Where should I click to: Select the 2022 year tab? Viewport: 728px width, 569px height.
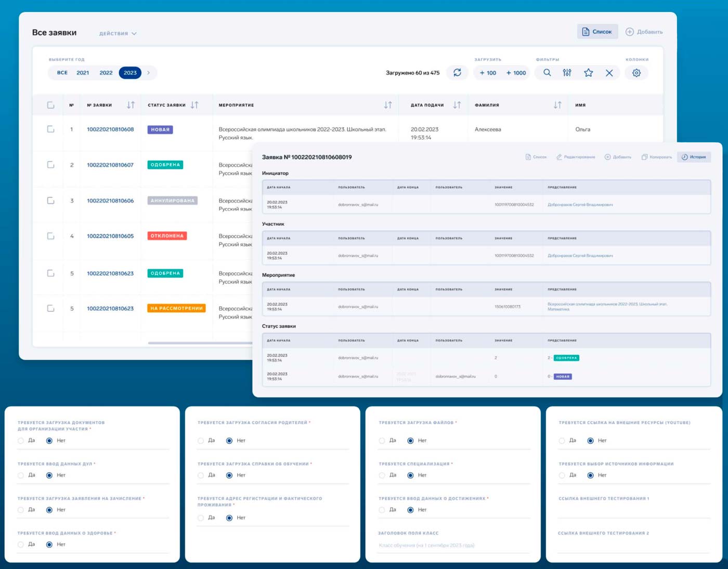tap(106, 73)
